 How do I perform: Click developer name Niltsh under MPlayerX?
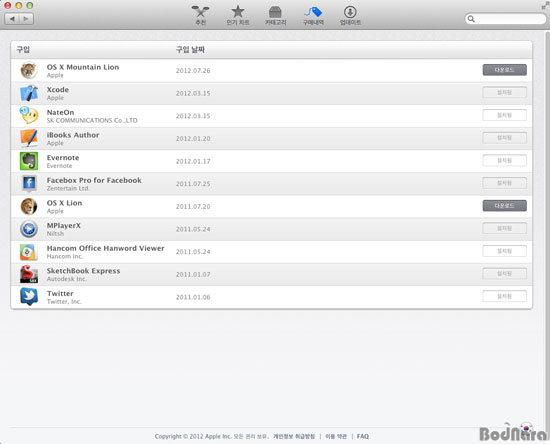[x=55, y=234]
